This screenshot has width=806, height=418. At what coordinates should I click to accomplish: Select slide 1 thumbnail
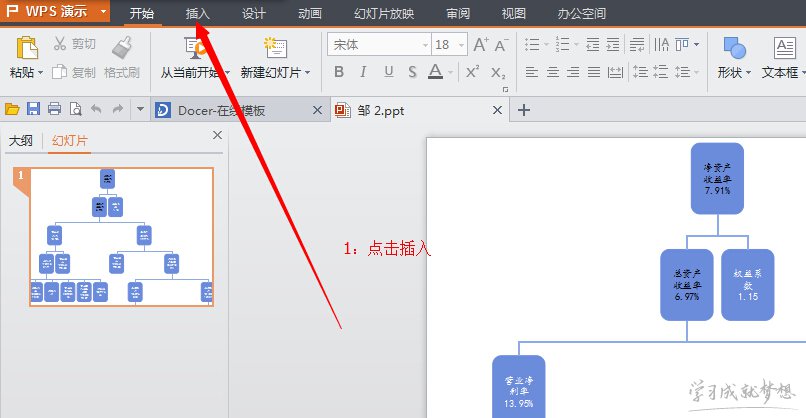121,237
